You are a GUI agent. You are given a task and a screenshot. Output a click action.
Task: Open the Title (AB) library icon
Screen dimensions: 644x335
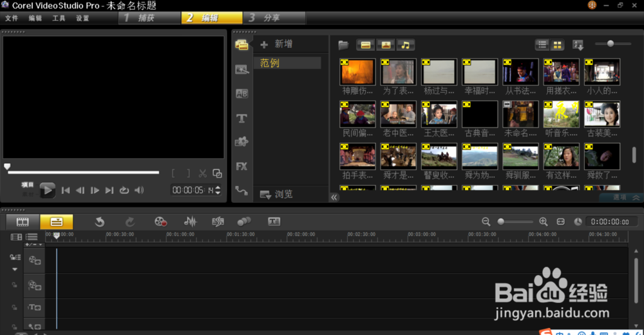241,93
